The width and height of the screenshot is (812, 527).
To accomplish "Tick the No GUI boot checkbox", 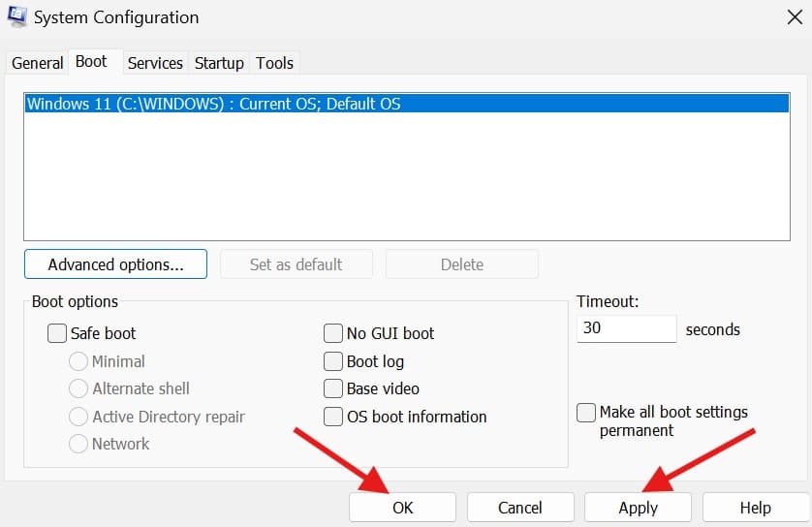I will pyautogui.click(x=333, y=333).
